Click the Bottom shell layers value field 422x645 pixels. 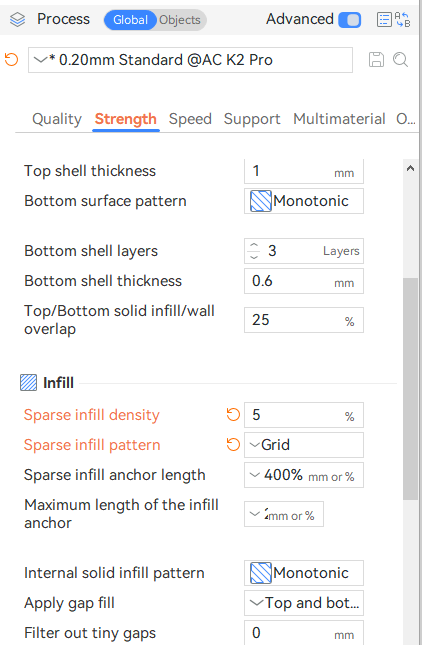304,251
